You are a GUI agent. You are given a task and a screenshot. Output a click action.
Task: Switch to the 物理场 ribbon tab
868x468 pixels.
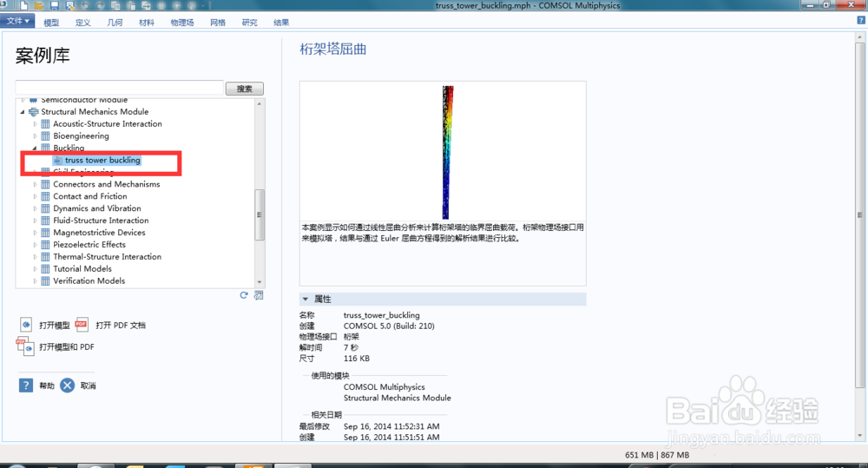point(182,23)
